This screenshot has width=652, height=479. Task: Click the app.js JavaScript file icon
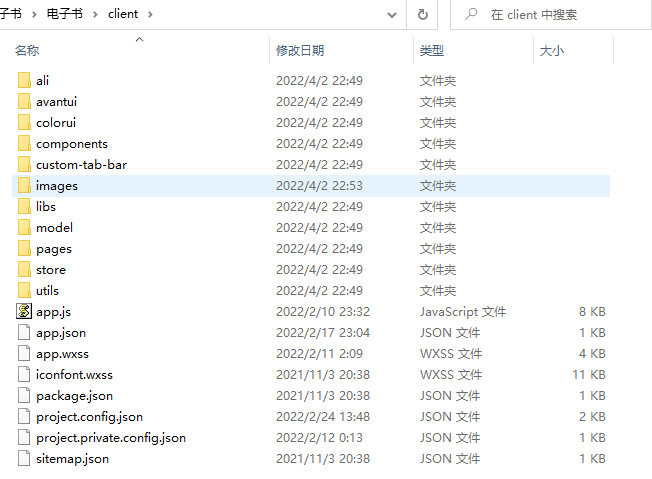click(x=24, y=311)
